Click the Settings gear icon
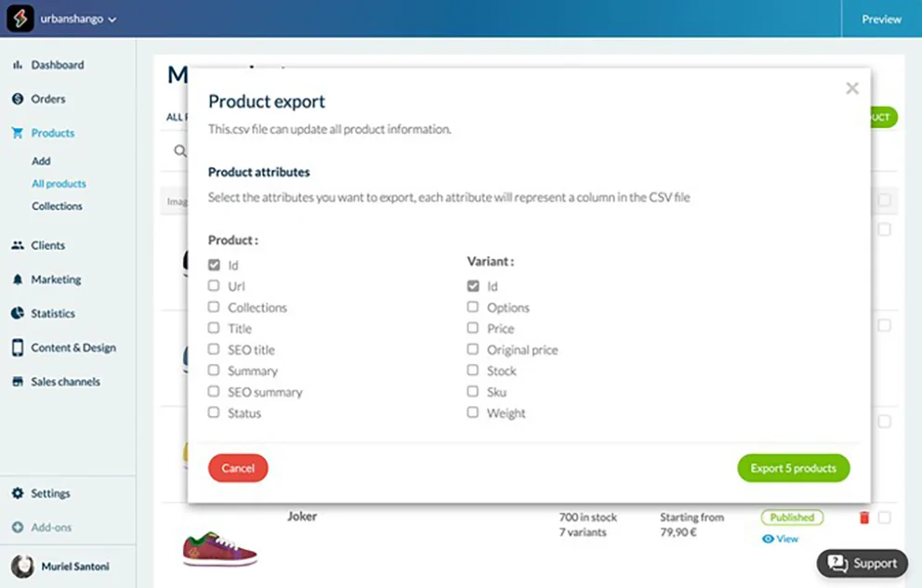The width and height of the screenshot is (922, 588). [x=17, y=492]
